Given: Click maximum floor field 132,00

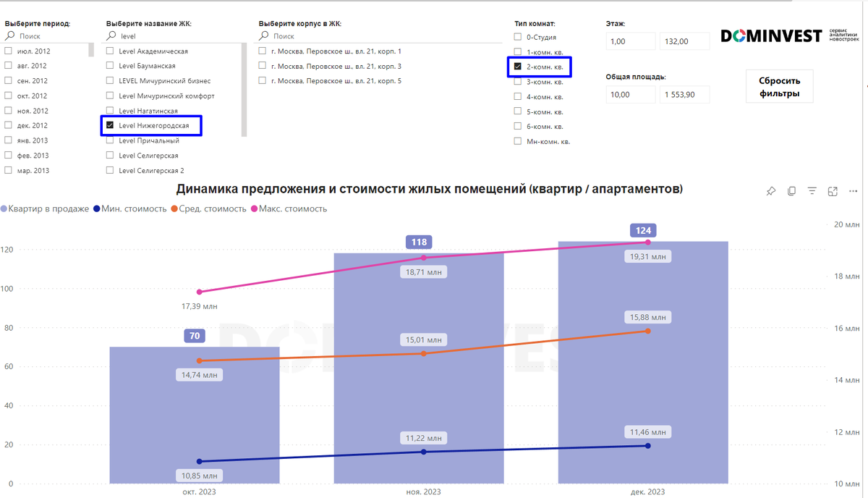Looking at the screenshot, I should point(684,42).
